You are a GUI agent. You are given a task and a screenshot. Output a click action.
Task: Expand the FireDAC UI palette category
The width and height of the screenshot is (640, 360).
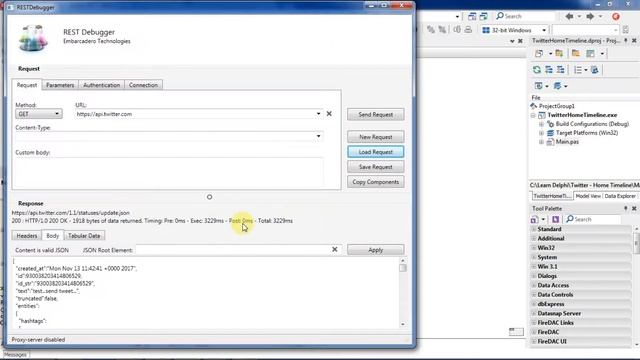[534, 341]
